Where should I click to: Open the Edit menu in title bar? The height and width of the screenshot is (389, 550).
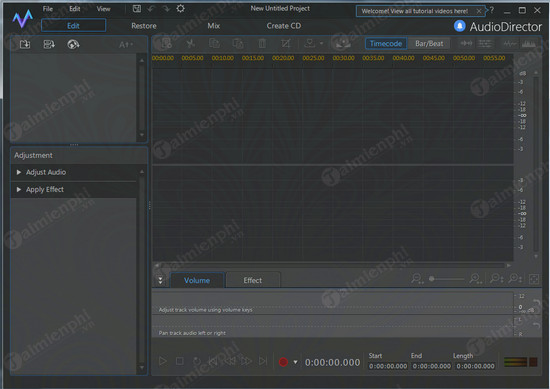click(74, 9)
